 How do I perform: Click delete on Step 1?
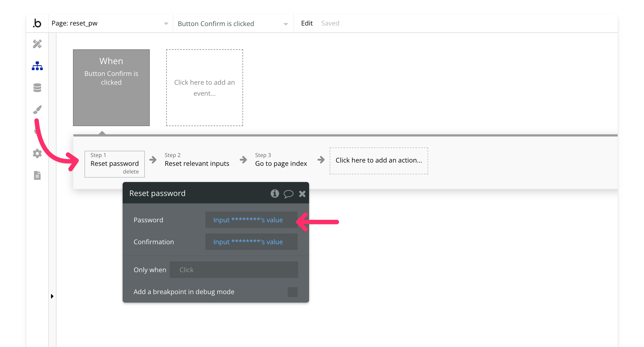click(x=131, y=172)
